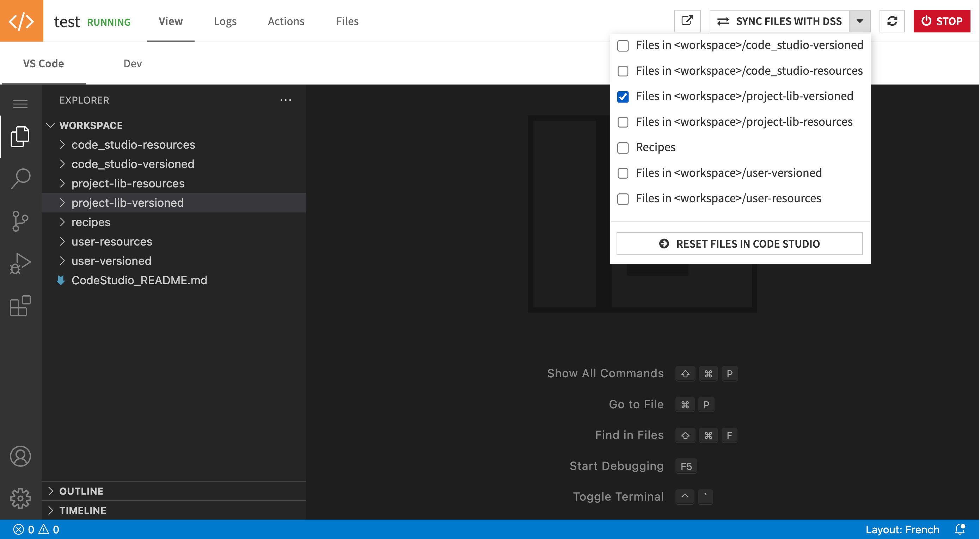This screenshot has height=539, width=980.
Task: Expand the project-lib-versioned folder
Action: tap(62, 203)
